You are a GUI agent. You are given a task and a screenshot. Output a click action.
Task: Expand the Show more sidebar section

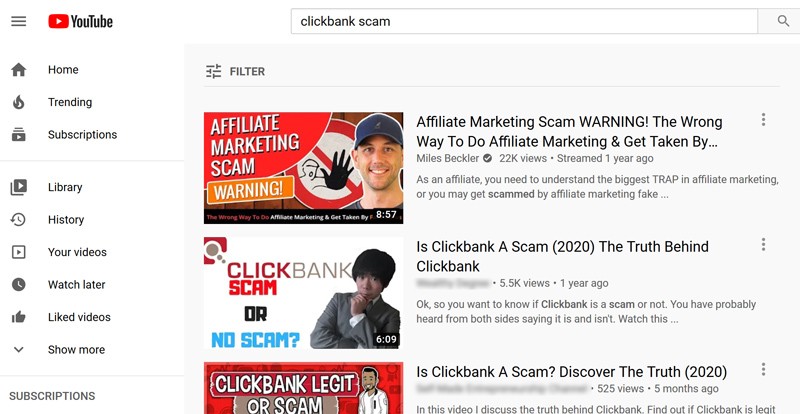click(58, 350)
